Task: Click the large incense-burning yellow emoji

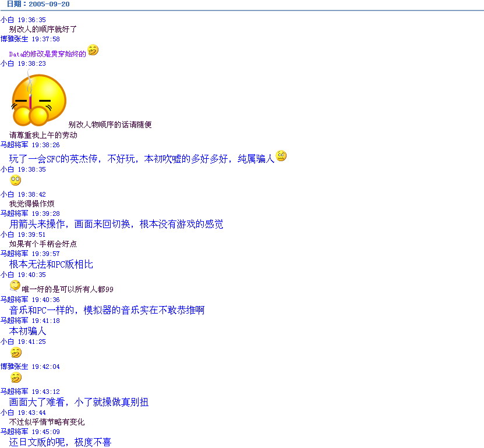Action: [39, 98]
